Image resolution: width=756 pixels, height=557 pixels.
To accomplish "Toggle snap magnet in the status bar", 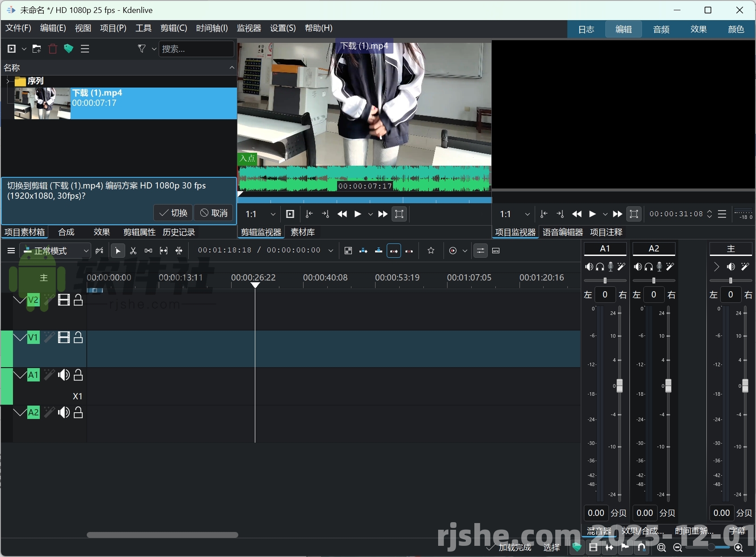I will tap(641, 548).
